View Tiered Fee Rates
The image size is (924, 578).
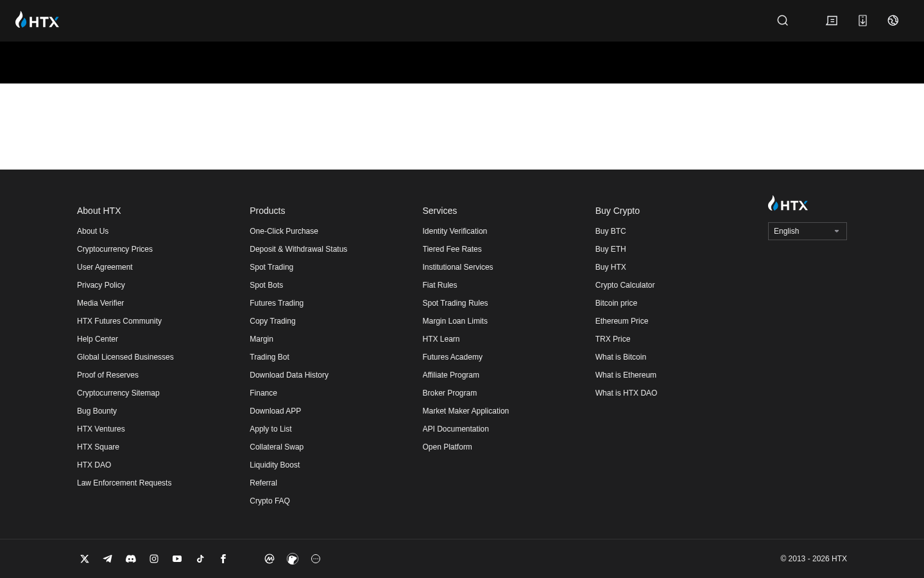point(452,249)
